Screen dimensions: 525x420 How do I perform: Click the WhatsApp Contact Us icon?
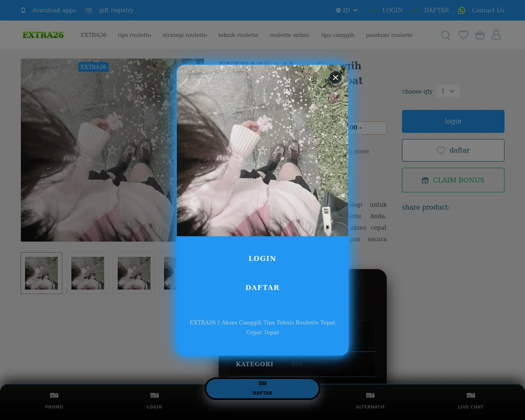click(x=462, y=10)
